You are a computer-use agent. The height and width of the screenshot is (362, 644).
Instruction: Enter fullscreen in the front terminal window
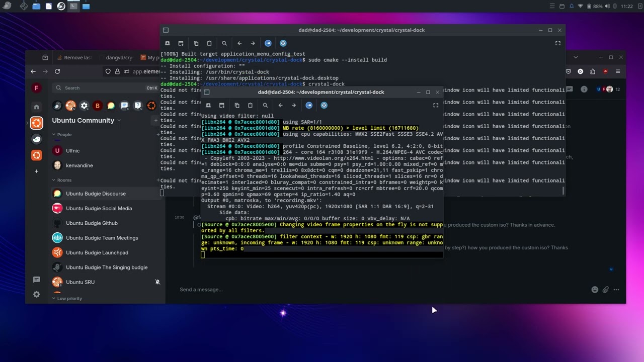[x=436, y=105]
